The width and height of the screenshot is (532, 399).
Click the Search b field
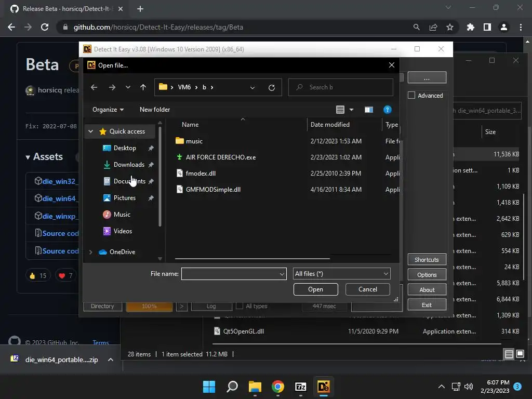[341, 87]
